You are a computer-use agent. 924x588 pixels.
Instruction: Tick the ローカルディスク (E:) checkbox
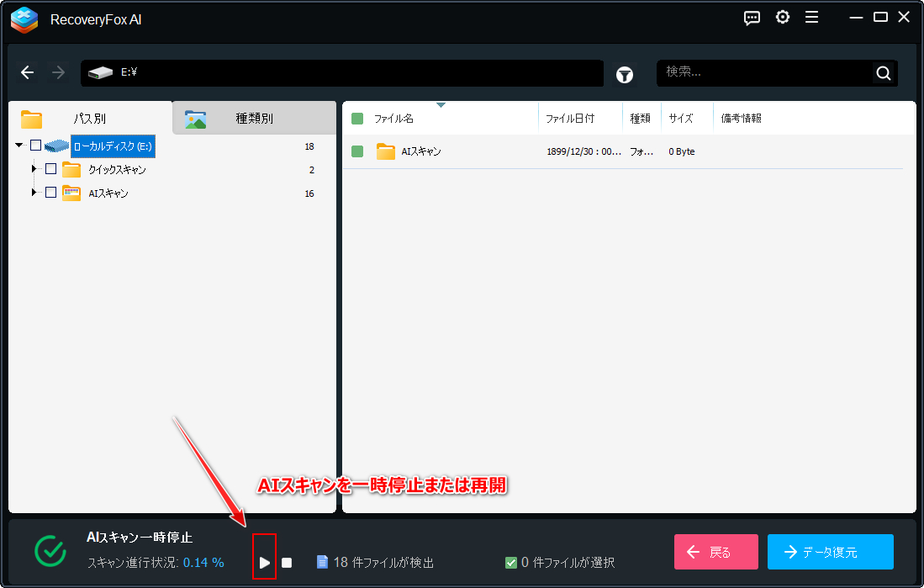click(35, 145)
